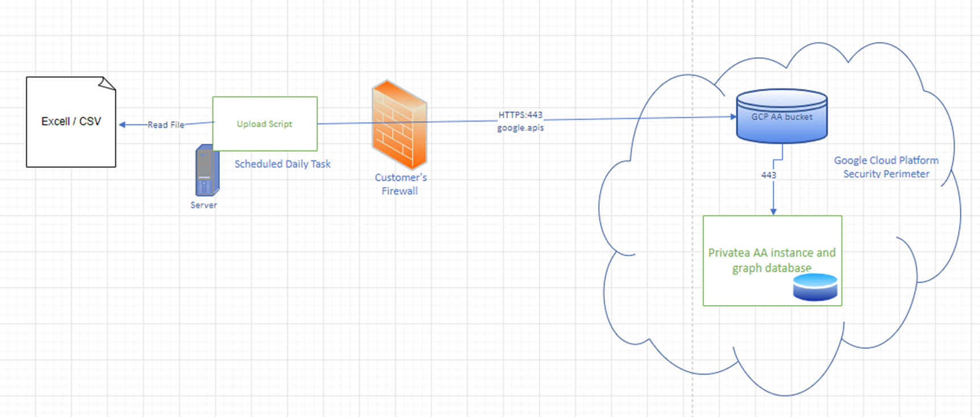Click the Customer's Firewall caption
This screenshot has height=417, width=980.
(401, 184)
